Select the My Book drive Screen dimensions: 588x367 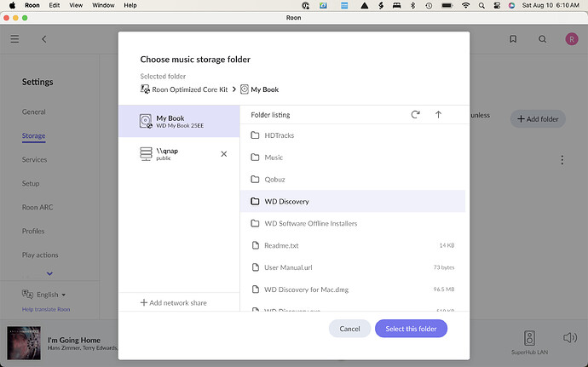point(179,122)
